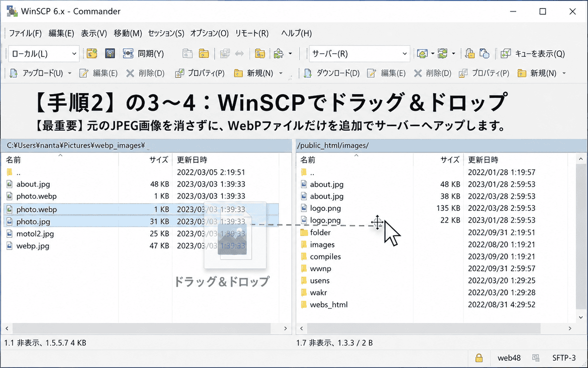This screenshot has height=368, width=588.
Task: Expand the server panel 新規(N) dropdown arrow
Action: (564, 73)
